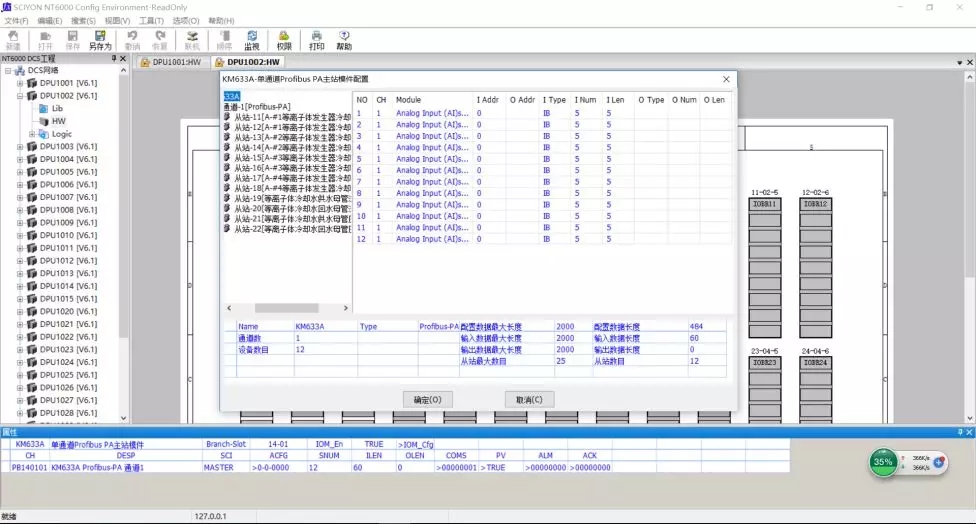Click the 另存为 (Save As) toolbar icon
Image resolution: width=976 pixels, height=524 pixels.
(100, 36)
